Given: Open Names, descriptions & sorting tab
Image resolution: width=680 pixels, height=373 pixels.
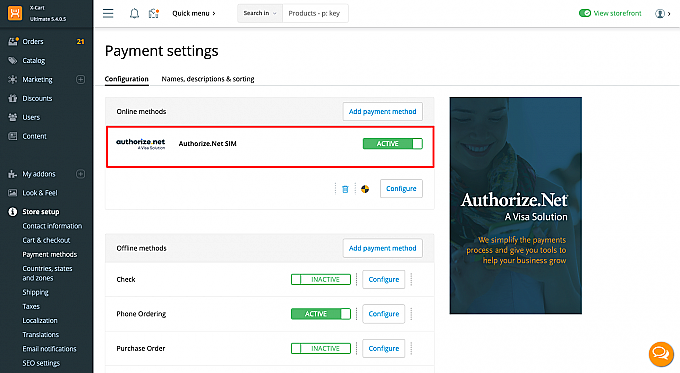Looking at the screenshot, I should tap(208, 79).
